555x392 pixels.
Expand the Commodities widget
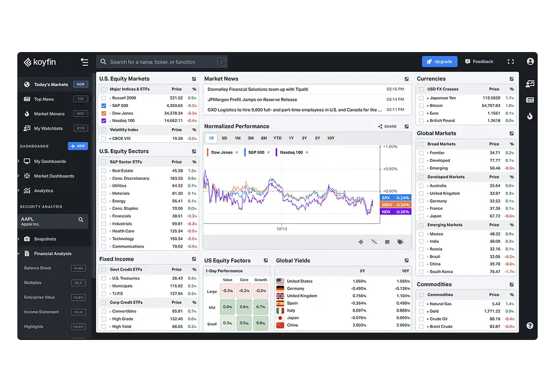(x=512, y=284)
